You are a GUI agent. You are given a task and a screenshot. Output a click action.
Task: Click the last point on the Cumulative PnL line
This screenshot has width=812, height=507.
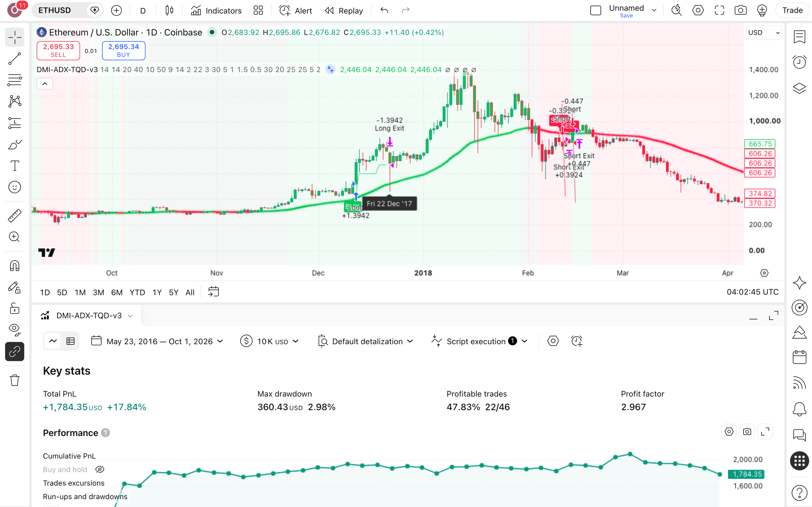click(720, 474)
